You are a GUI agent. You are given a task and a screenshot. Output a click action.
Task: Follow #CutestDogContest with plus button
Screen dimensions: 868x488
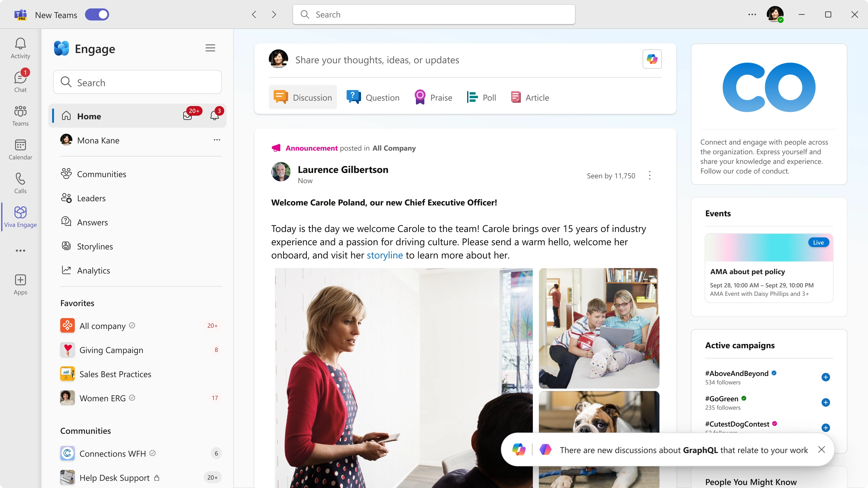point(826,427)
